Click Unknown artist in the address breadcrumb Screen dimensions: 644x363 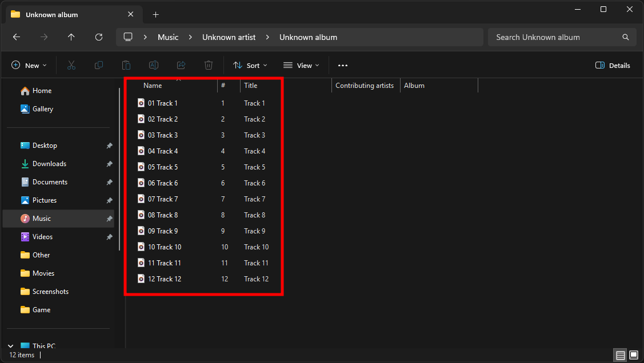[229, 37]
